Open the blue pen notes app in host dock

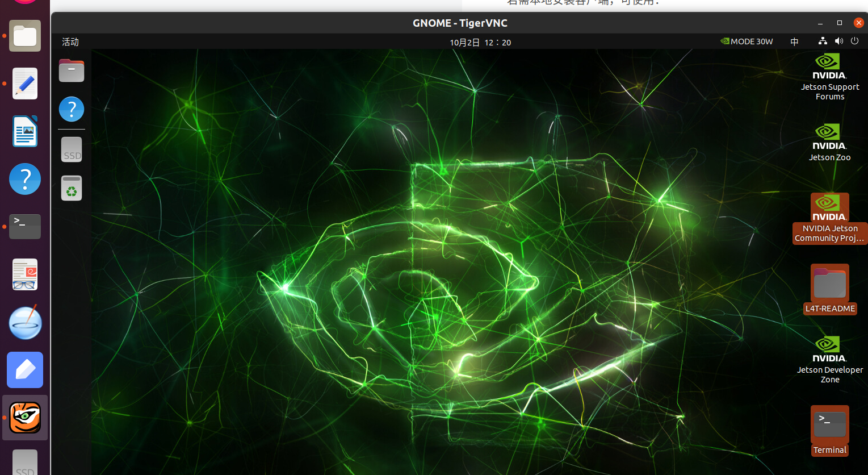[25, 370]
